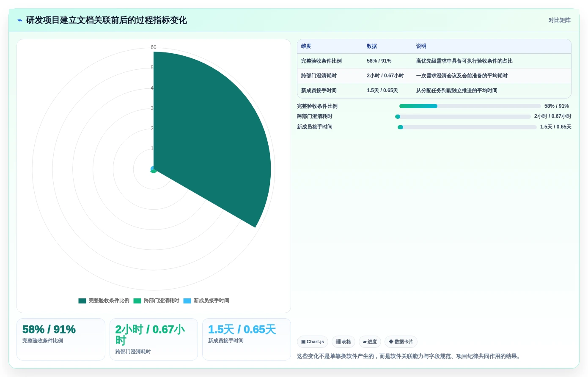Click the lightning icon beside the title
Viewport: 588px width, 377px height.
20,20
